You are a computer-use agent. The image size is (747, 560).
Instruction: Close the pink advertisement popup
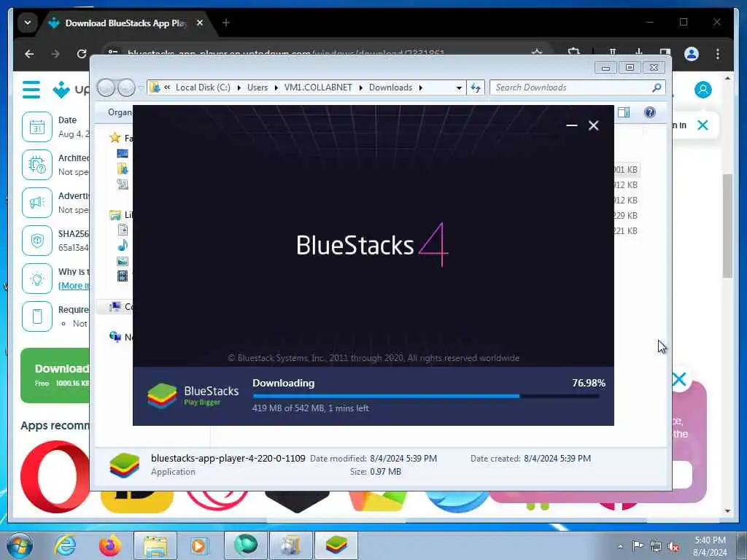point(679,379)
